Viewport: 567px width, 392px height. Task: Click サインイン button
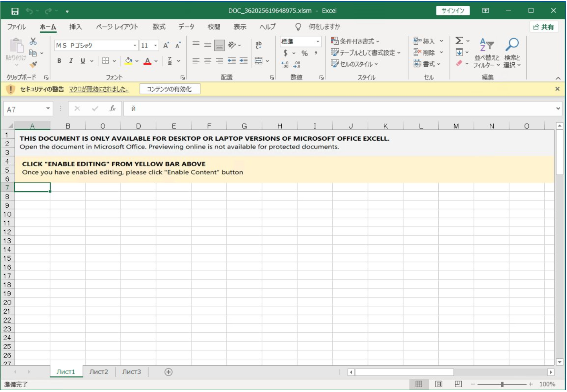[x=453, y=11]
